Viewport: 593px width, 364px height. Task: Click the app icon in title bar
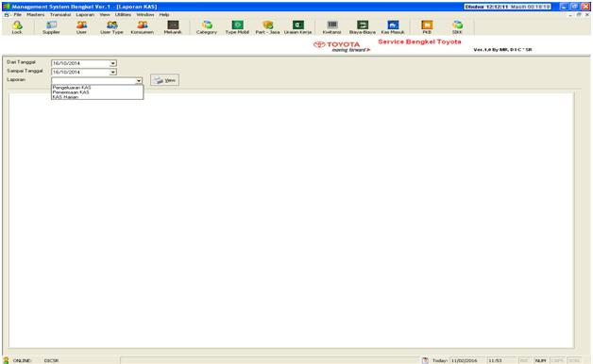(x=6, y=7)
